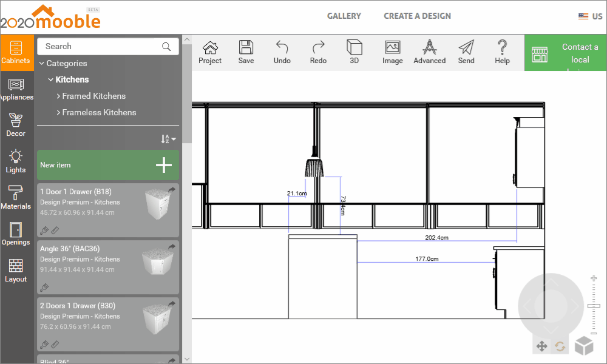Viewport: 607px width, 364px height.
Task: Click share arrow on Angle 36" card
Action: coord(172,246)
